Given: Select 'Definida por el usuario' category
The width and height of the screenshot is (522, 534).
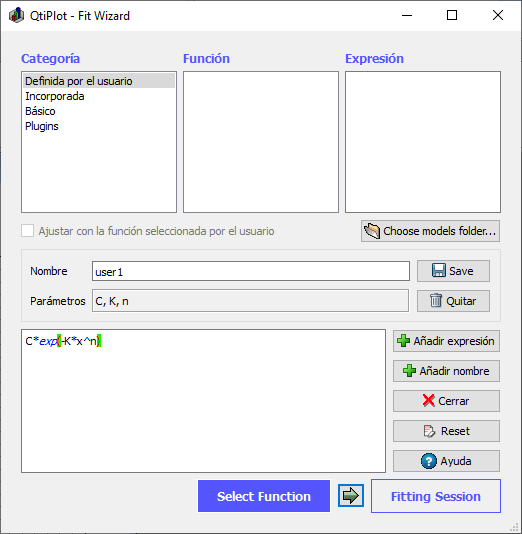Looking at the screenshot, I should click(x=99, y=81).
